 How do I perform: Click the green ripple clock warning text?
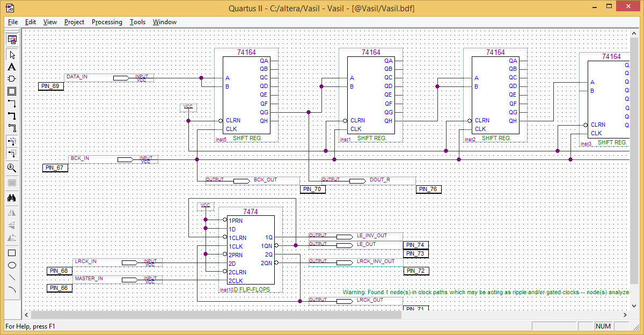(x=486, y=292)
